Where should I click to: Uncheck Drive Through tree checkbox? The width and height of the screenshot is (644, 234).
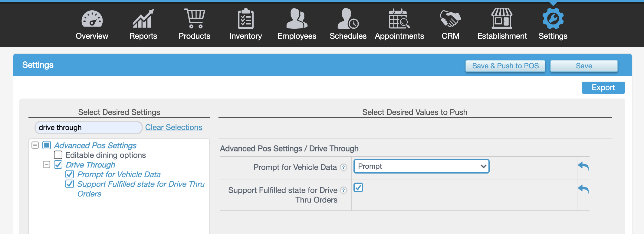(58, 165)
